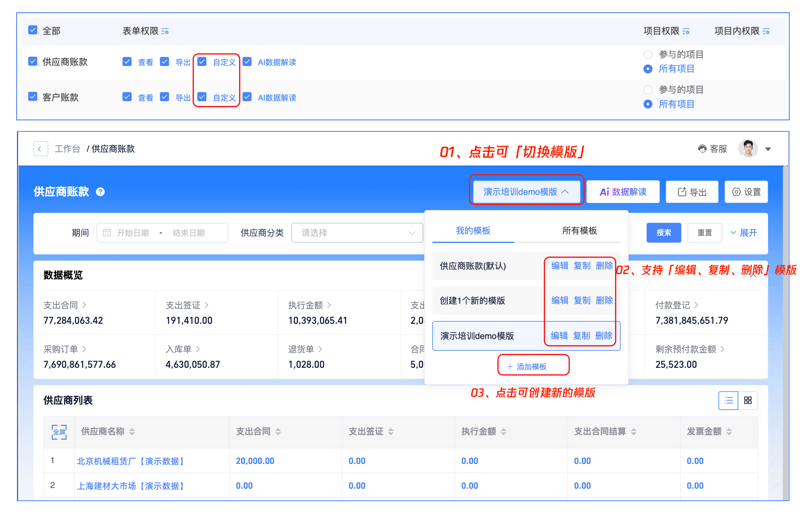Uncheck 自定义 for 供应商账款 row
This screenshot has height=515, width=812.
[x=202, y=62]
